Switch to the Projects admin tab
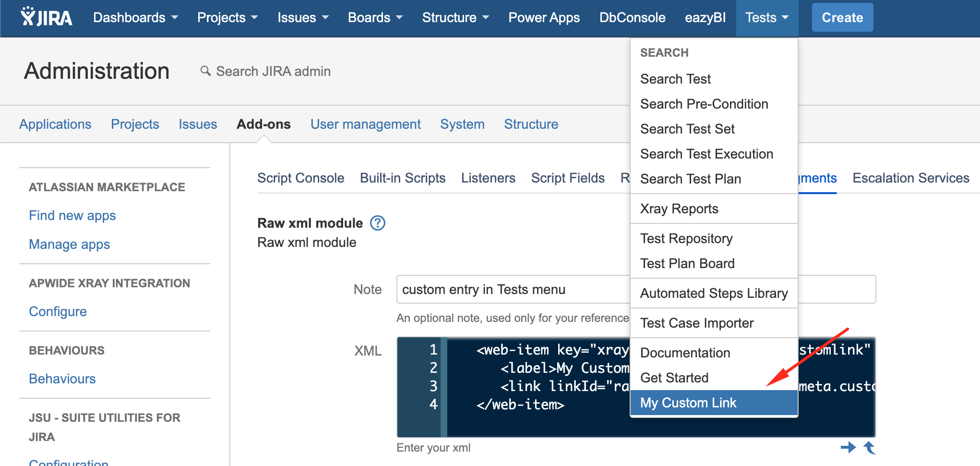980x466 pixels. coord(135,124)
